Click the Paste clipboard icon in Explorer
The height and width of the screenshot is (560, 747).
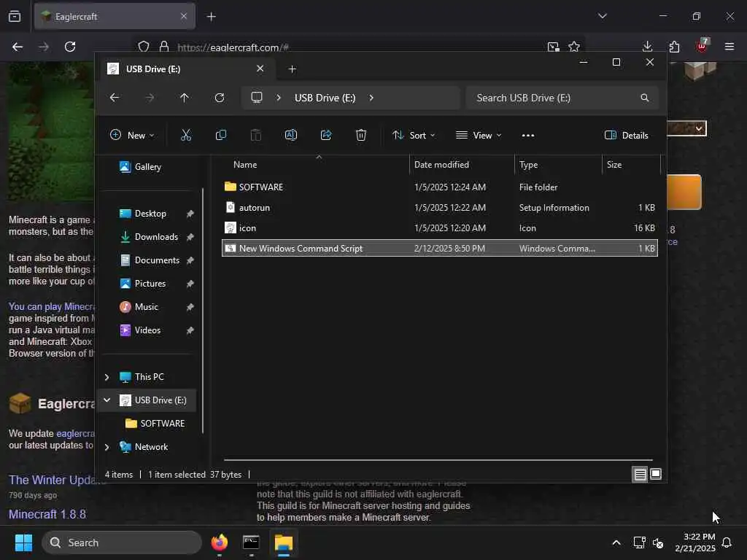click(256, 135)
